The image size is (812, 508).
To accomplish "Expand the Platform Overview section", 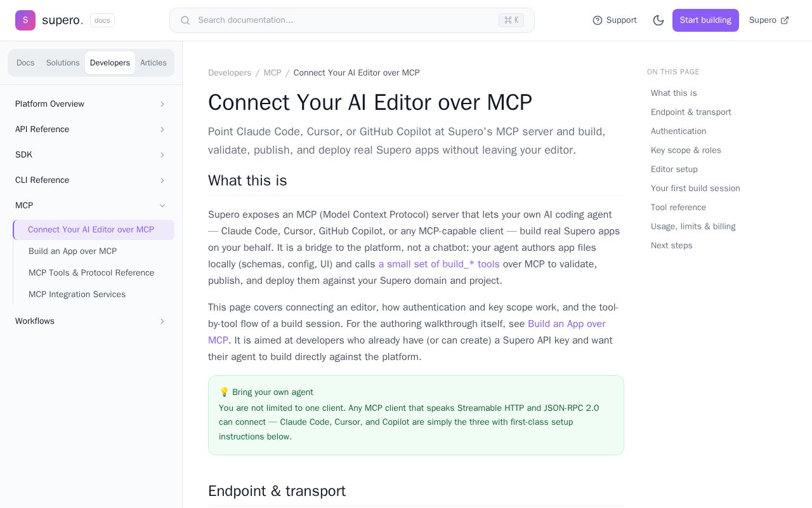I will [91, 104].
